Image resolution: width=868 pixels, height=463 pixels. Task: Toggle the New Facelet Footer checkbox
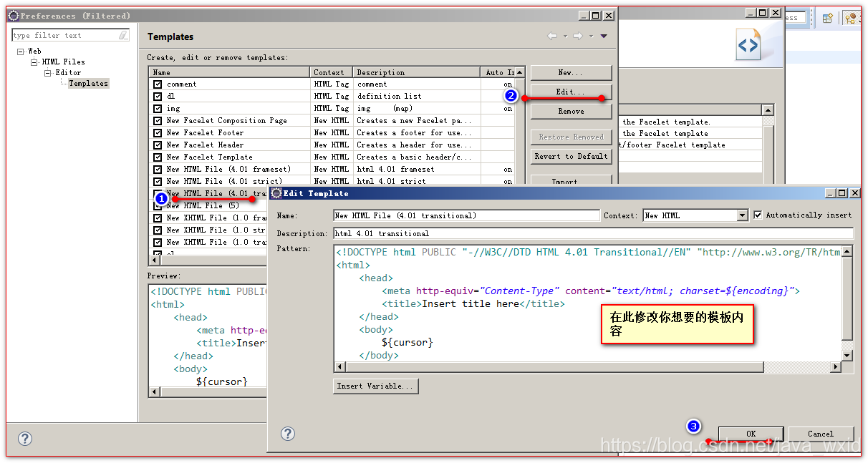tap(158, 133)
